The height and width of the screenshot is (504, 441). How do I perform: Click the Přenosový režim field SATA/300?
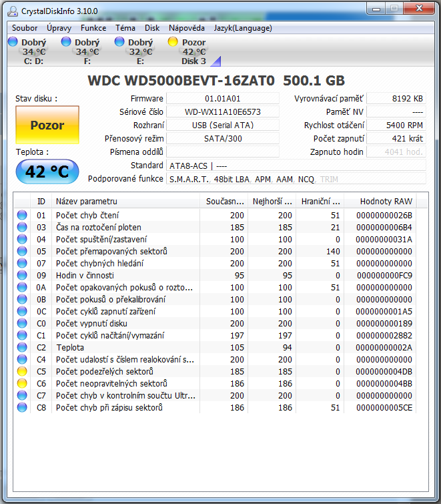click(223, 139)
